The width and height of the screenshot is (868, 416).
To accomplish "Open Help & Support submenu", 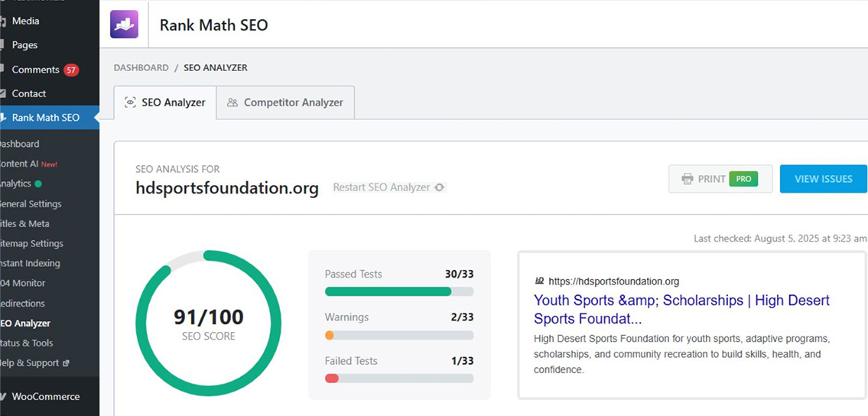I will (x=31, y=363).
